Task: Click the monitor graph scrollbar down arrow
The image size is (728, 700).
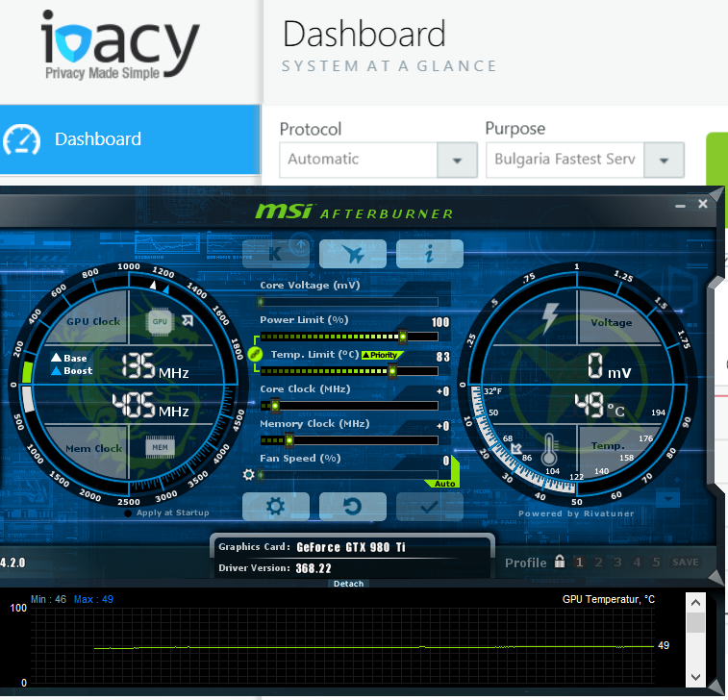Action: tap(695, 677)
